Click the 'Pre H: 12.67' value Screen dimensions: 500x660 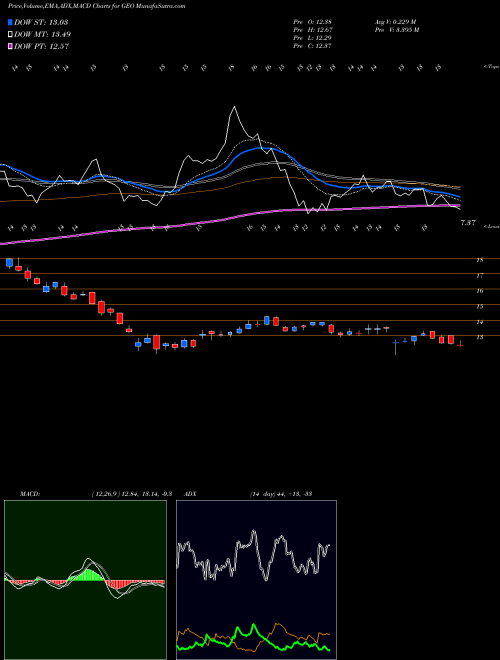coord(313,30)
